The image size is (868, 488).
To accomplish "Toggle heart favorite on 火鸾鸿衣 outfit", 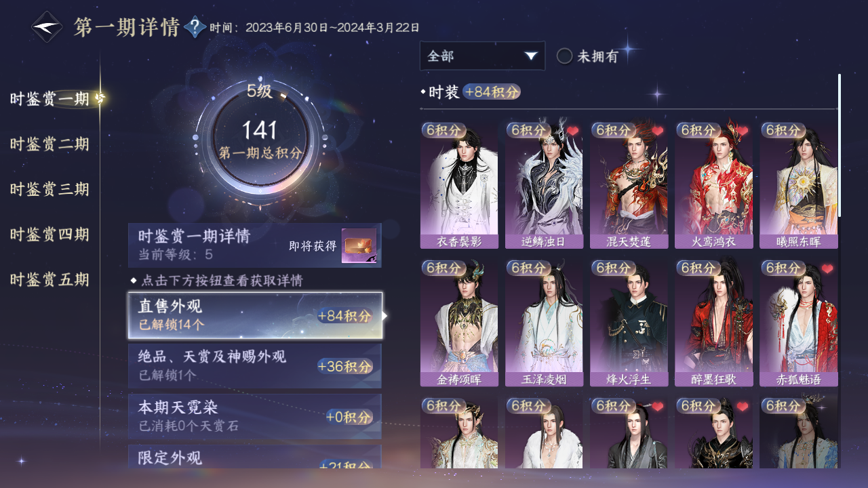I will (x=743, y=131).
